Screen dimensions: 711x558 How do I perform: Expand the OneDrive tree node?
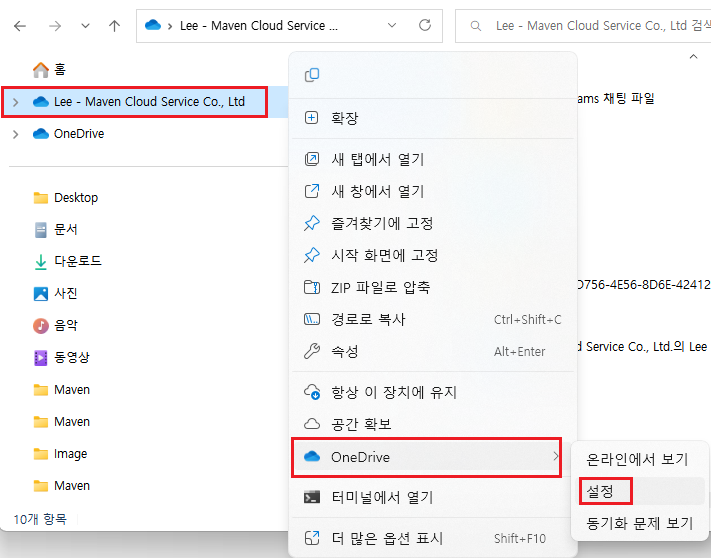pyautogui.click(x=16, y=134)
